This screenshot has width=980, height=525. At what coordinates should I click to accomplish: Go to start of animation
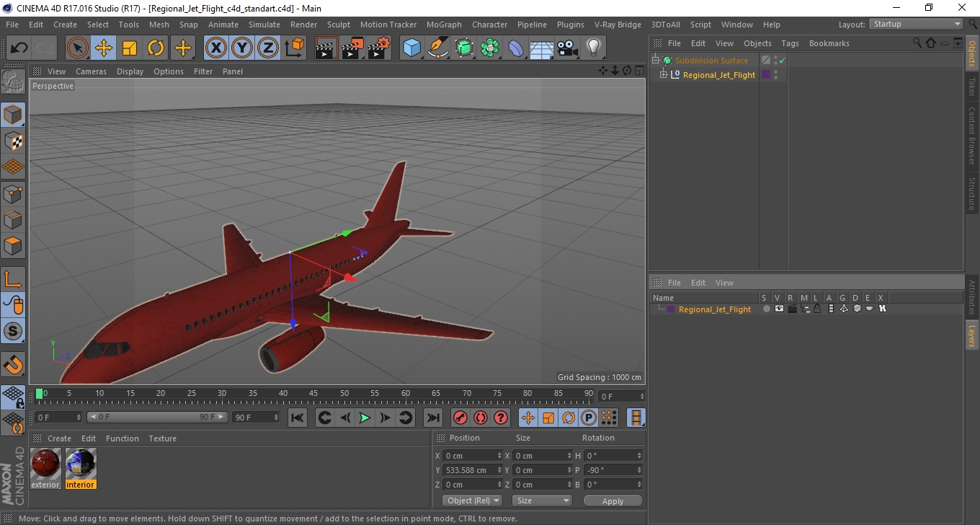pos(298,418)
